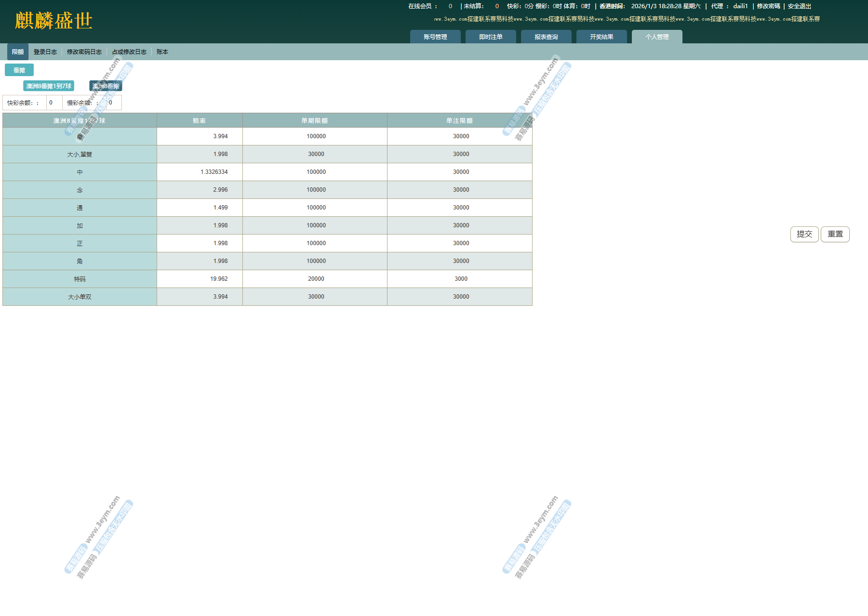Viewport: 868px width, 616px height.
Task: Click the 限额 submenu item
Action: pyautogui.click(x=18, y=52)
